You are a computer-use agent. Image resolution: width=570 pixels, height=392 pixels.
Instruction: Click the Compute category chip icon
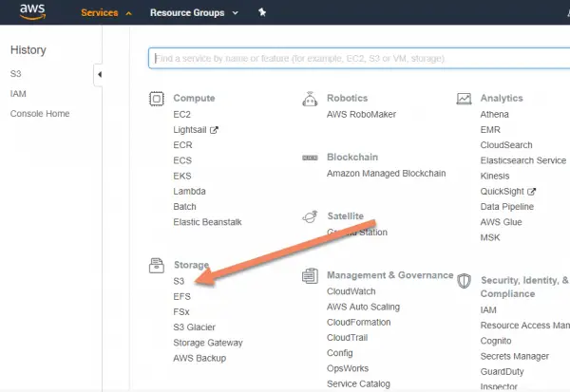tap(157, 99)
